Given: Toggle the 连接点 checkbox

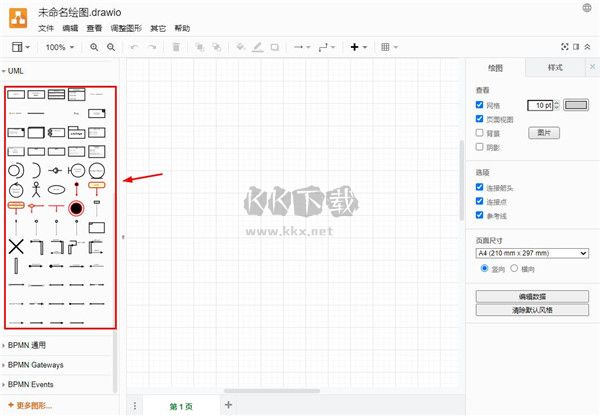Looking at the screenshot, I should click(x=479, y=201).
